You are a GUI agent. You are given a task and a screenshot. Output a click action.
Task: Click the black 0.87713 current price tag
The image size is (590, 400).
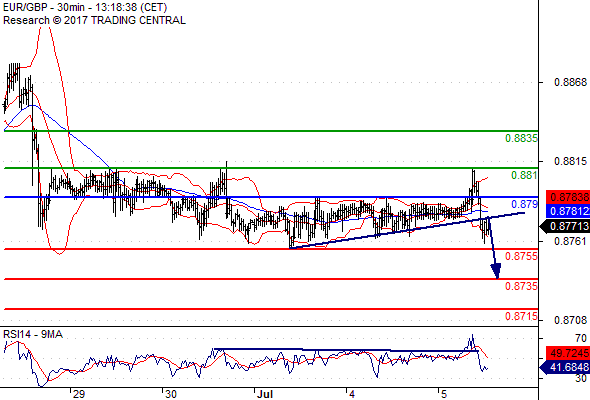(x=565, y=226)
